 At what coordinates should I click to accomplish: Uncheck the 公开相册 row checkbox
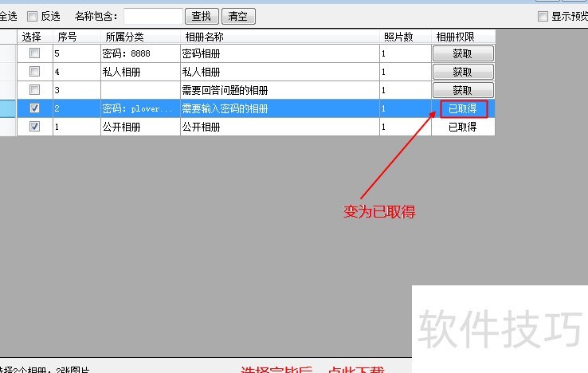[x=34, y=127]
